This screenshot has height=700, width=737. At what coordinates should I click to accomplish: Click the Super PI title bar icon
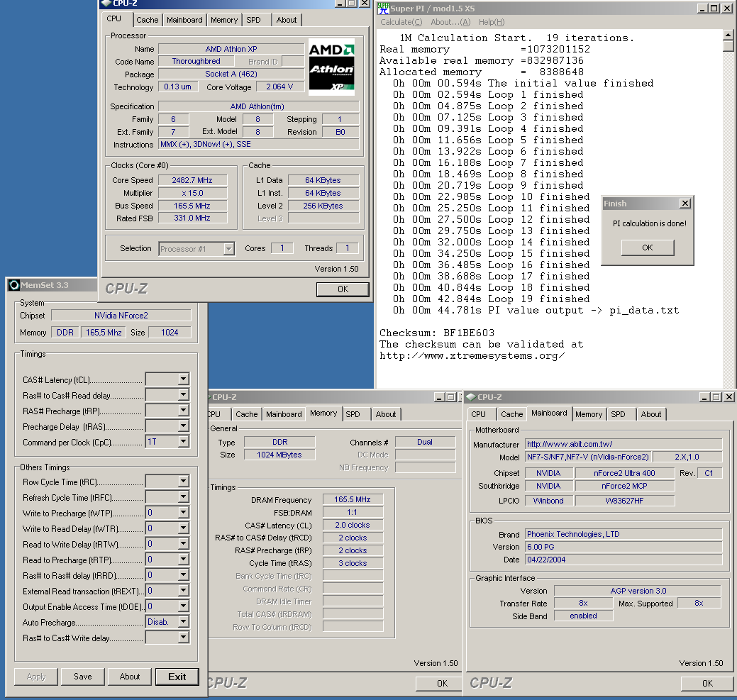tap(384, 9)
